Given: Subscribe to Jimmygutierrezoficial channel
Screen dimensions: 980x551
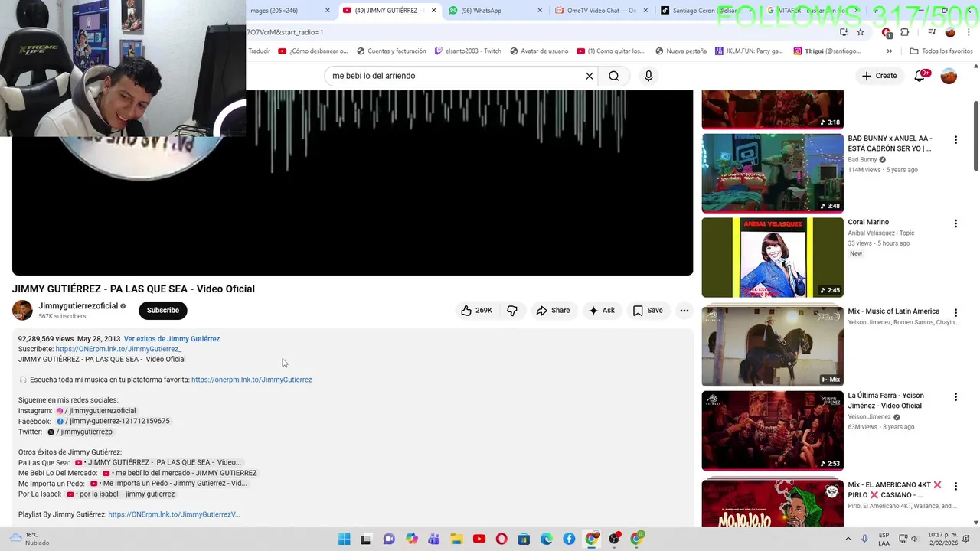Looking at the screenshot, I should [x=163, y=310].
